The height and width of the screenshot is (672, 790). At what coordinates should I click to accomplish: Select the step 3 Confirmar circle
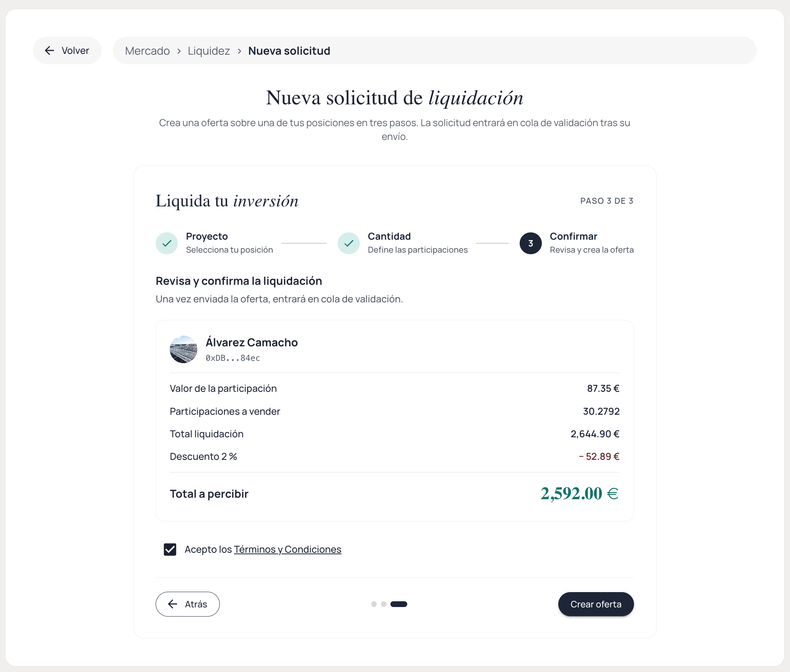point(530,243)
